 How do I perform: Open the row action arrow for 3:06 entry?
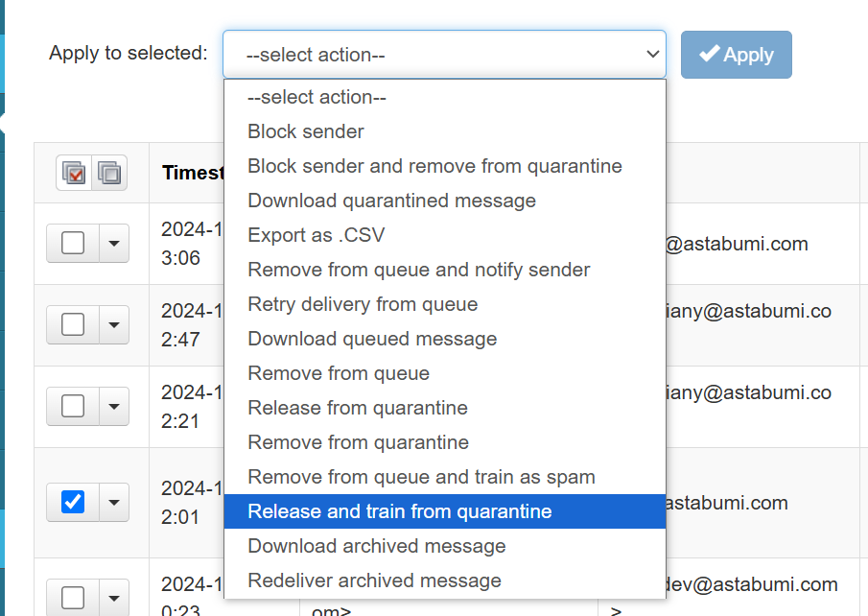[113, 244]
